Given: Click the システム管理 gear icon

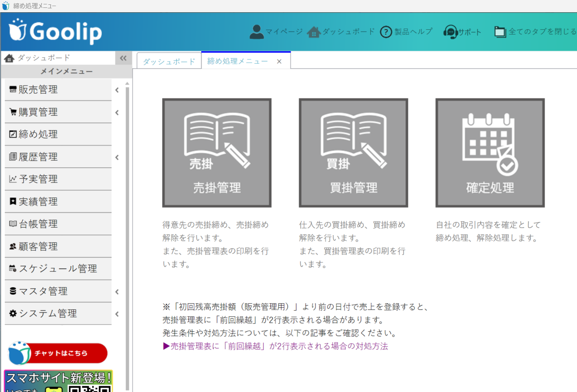Looking at the screenshot, I should pyautogui.click(x=13, y=313).
